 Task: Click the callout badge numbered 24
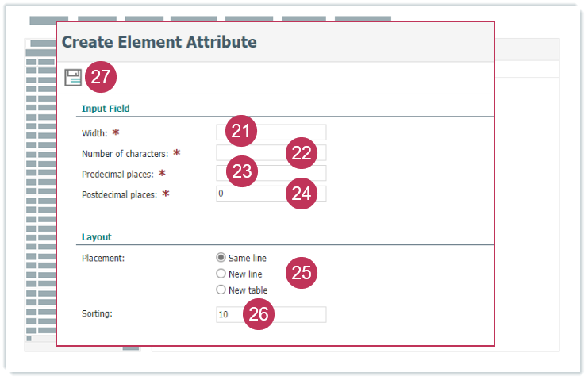point(301,194)
